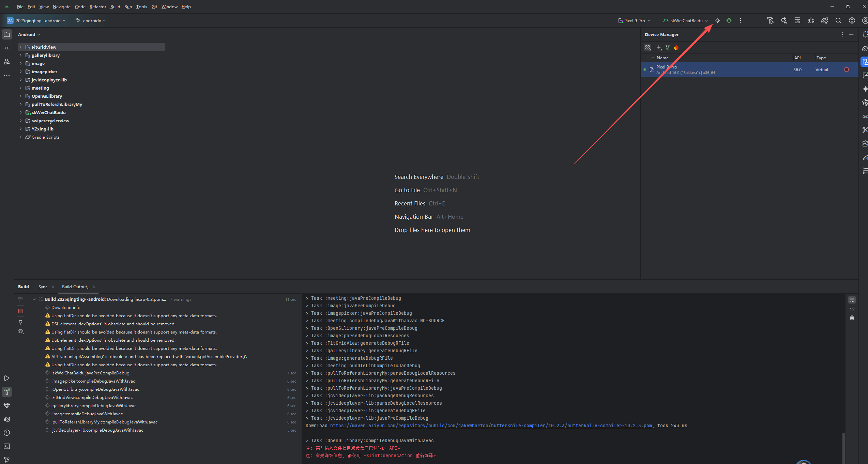Pin the Build Output tab
Viewport: 868px width, 464px height.
tap(20, 322)
